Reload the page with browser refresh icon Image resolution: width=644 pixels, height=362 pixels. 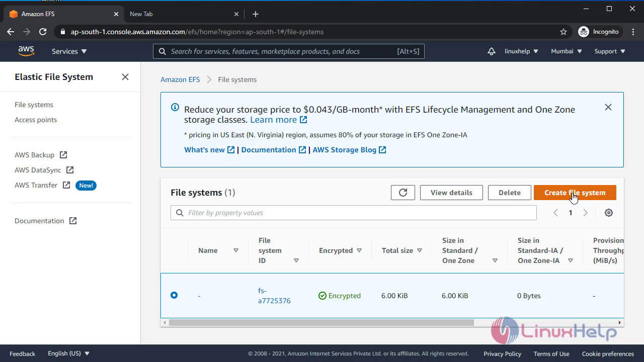(43, 32)
